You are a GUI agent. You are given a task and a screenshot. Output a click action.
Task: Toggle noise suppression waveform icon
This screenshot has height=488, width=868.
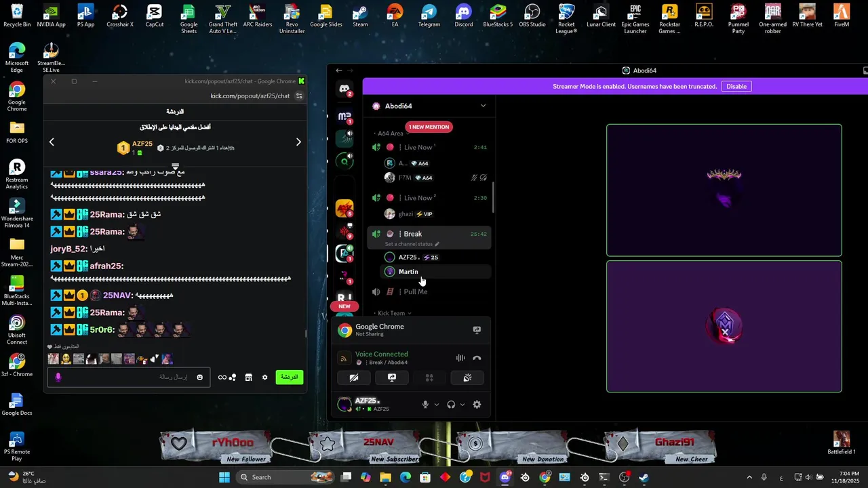[460, 359]
